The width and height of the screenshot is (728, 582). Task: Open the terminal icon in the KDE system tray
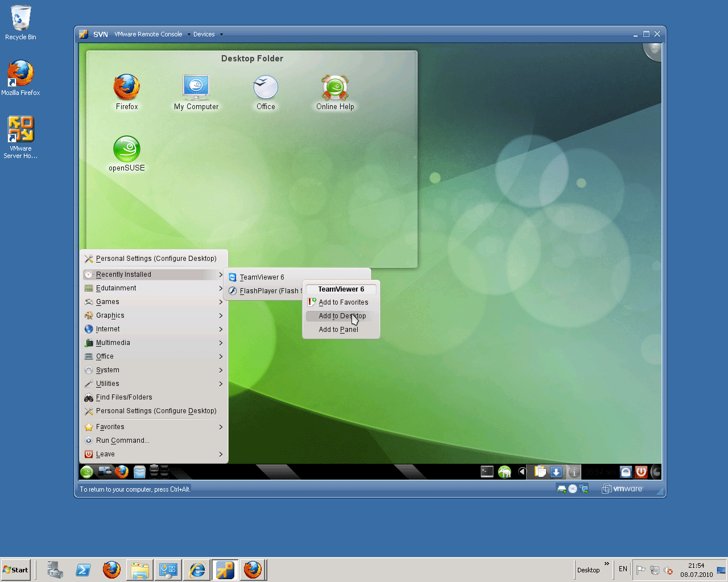point(487,472)
